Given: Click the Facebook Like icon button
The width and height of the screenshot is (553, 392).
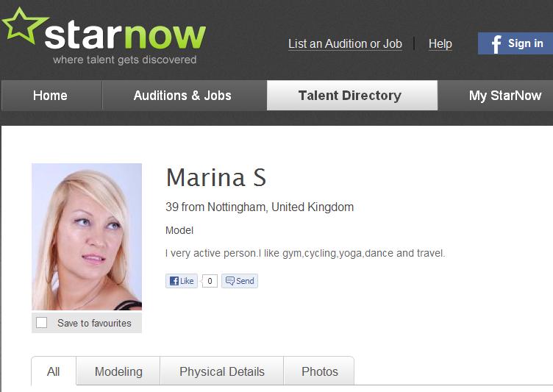Looking at the screenshot, I should tap(182, 281).
